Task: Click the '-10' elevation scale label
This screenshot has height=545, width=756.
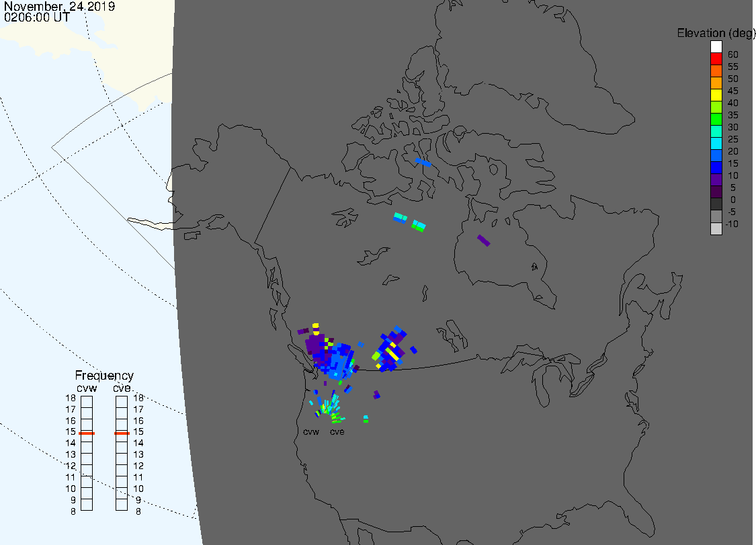Action: [731, 224]
